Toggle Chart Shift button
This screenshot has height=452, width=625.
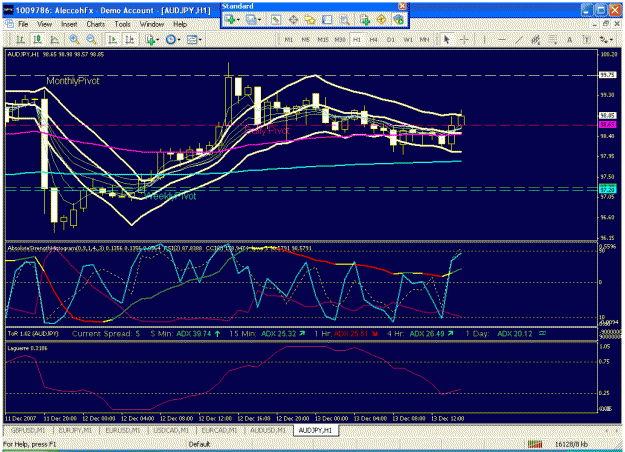point(130,39)
